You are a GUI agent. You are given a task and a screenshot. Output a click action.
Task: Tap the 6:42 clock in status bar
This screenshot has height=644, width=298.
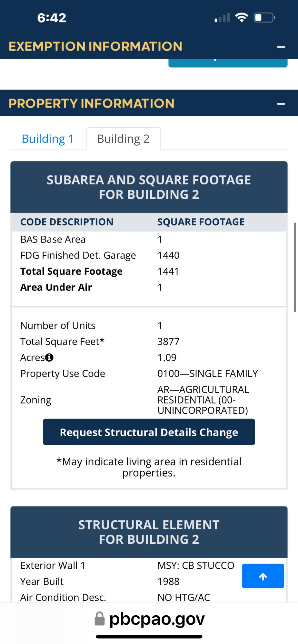52,18
